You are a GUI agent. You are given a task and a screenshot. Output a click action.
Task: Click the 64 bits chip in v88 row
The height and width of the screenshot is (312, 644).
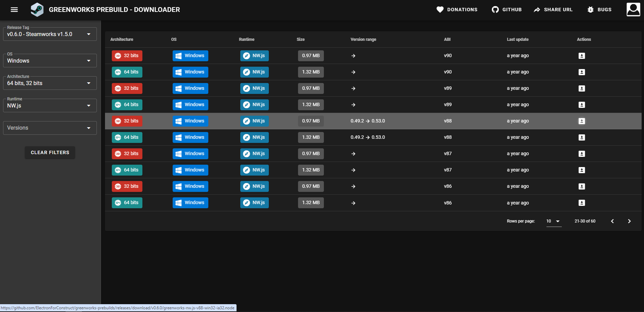point(127,137)
